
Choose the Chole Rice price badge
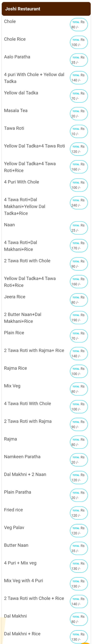pyautogui.click(x=79, y=42)
